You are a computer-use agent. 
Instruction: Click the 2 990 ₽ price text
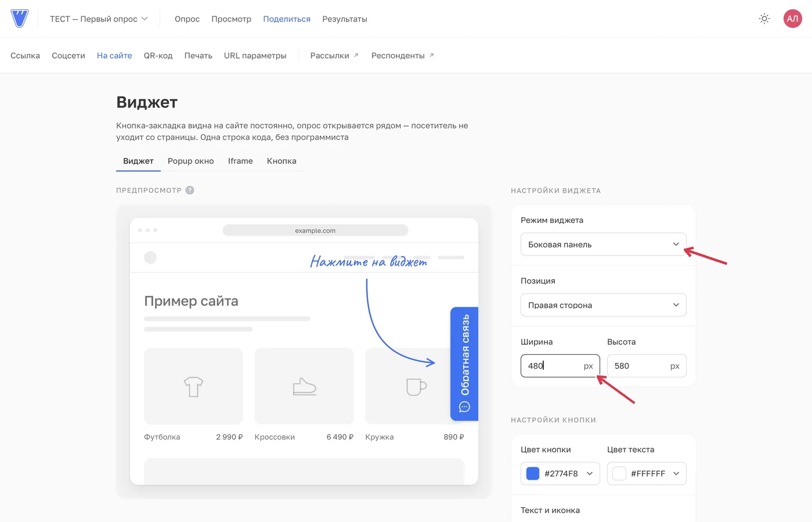click(229, 437)
